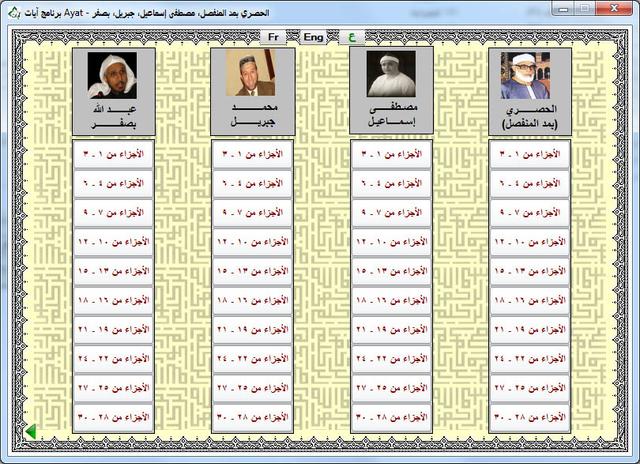Select Mustafa Ismail reciter photo
This screenshot has width=640, height=464.
click(391, 73)
